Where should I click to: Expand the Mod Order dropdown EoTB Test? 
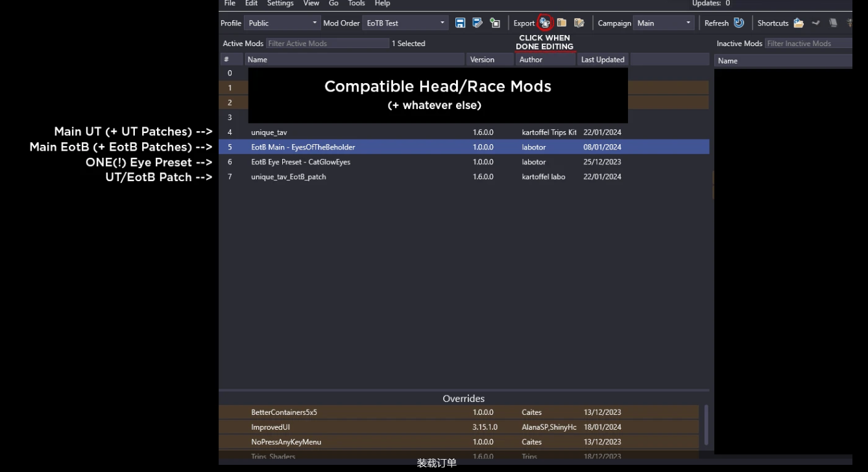(405, 23)
